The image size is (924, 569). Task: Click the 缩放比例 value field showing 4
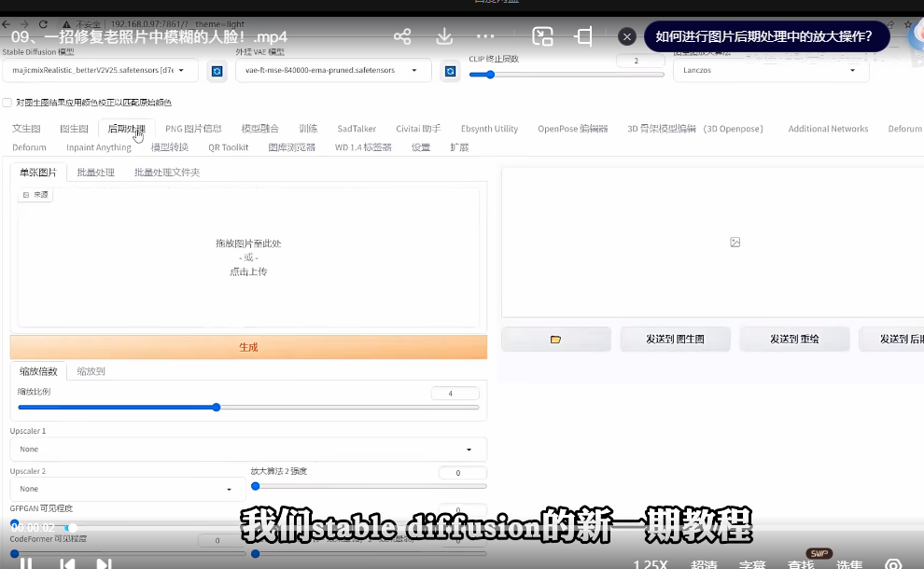coord(455,394)
